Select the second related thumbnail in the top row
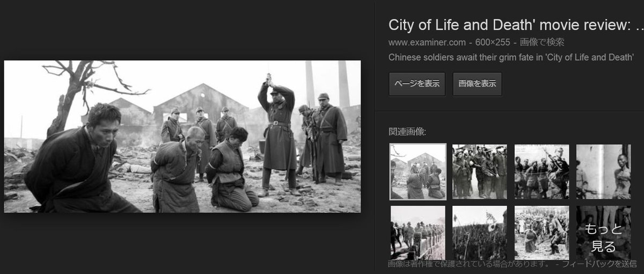 [480, 171]
